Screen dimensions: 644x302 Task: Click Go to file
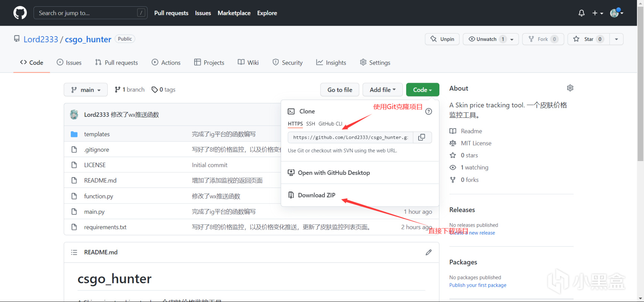(x=340, y=89)
